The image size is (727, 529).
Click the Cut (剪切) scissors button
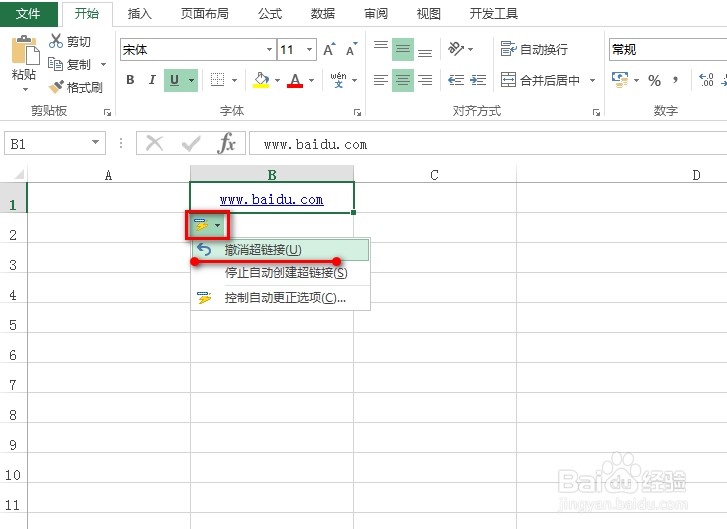(x=70, y=41)
